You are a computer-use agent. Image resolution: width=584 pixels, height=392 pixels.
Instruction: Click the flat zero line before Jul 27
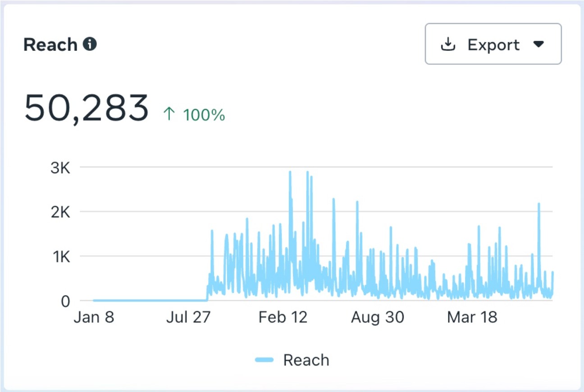[149, 300]
